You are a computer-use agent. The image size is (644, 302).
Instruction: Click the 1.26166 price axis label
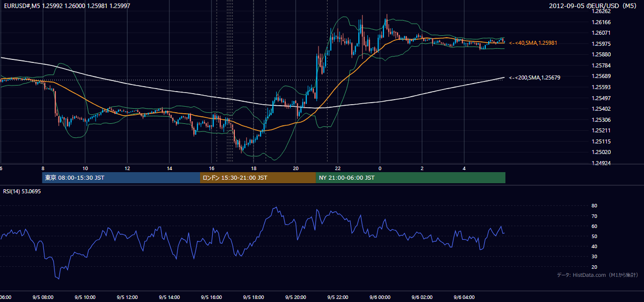coord(601,22)
